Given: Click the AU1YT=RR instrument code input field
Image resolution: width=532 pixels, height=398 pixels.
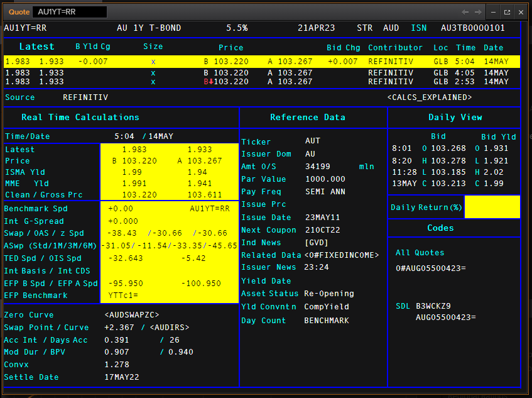Looking at the screenshot, I should coord(70,12).
